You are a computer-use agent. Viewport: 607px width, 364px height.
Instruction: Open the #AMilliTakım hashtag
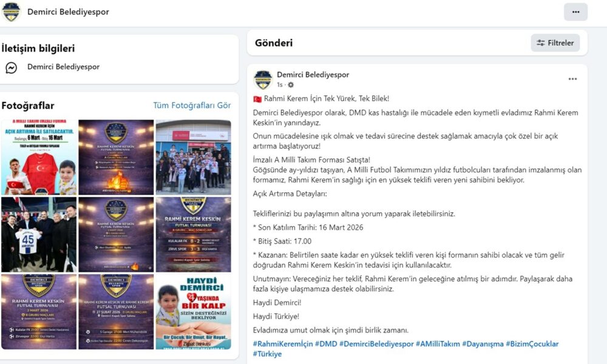(438, 344)
